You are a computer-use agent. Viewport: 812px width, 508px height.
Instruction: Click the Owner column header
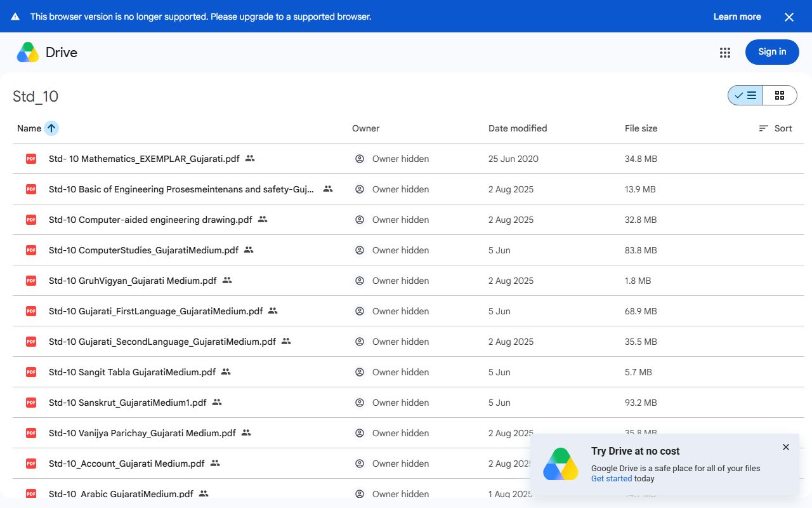pyautogui.click(x=366, y=128)
